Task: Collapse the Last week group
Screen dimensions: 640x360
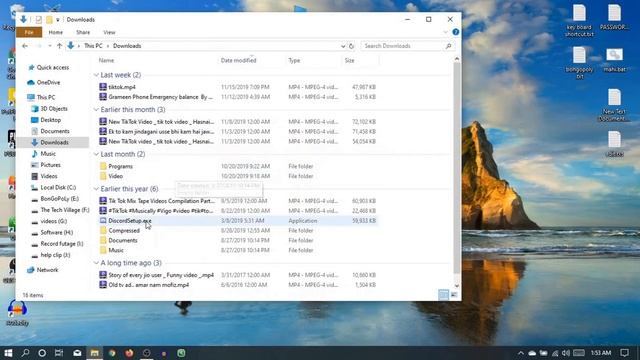Action: [96, 75]
